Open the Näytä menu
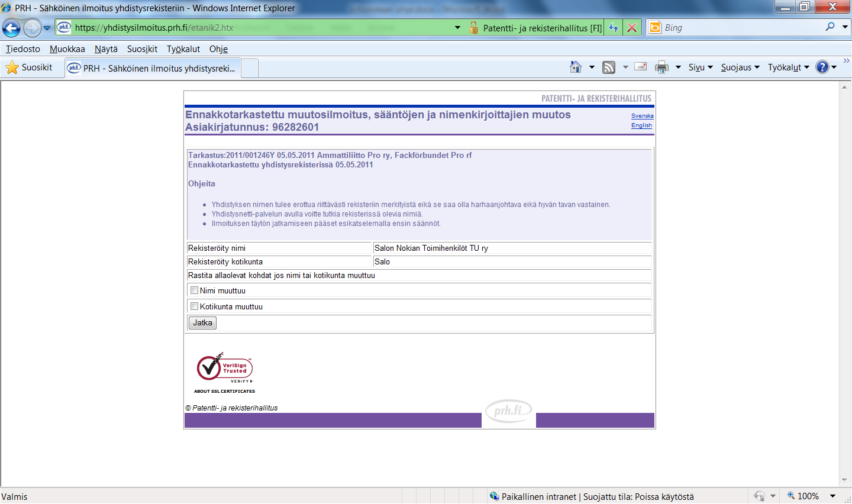Screen dimensions: 852x504 [106, 49]
